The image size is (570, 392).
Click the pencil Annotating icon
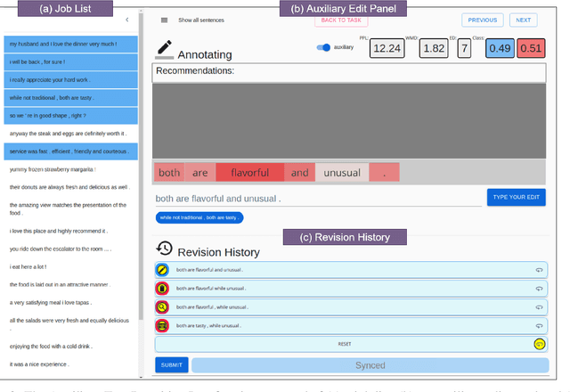click(x=164, y=49)
